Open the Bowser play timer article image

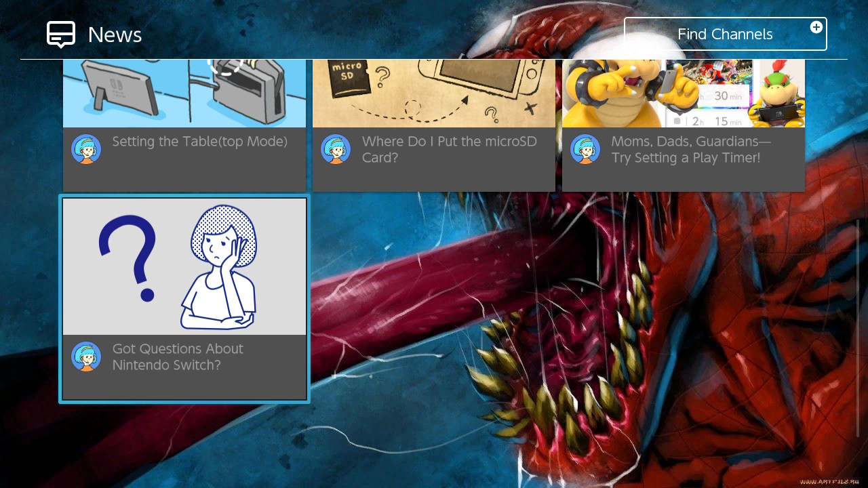684,94
